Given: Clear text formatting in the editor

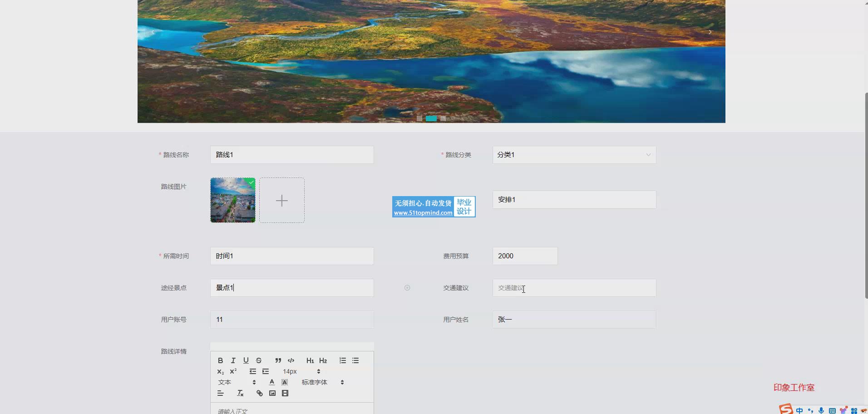Looking at the screenshot, I should (x=240, y=393).
